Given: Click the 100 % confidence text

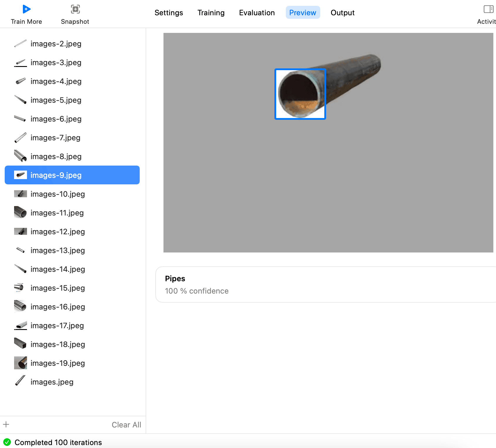Looking at the screenshot, I should tap(197, 291).
